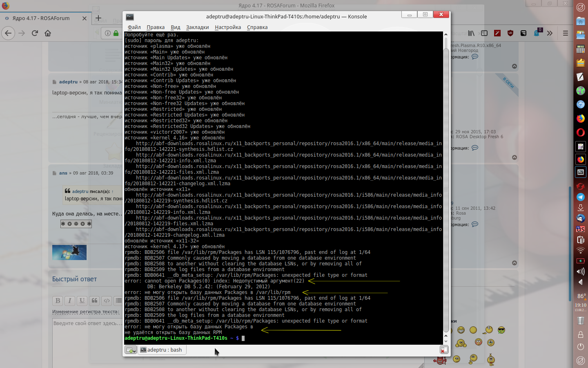Open the volume control in the tray
588x368 pixels.
point(580,272)
